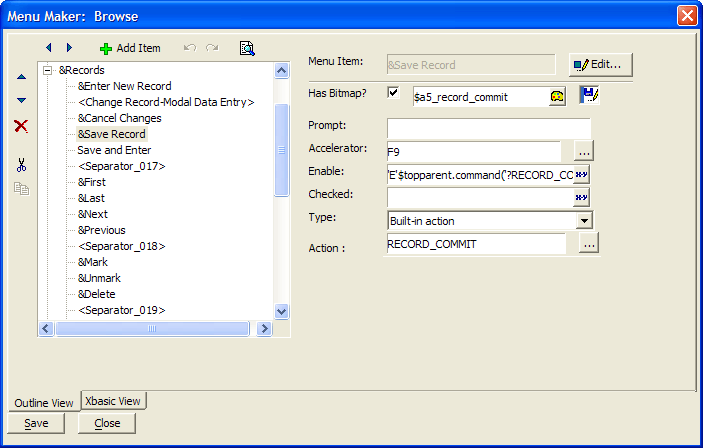703x448 pixels.
Task: Move the selected item down with the blue arrow
Action: coord(22,100)
